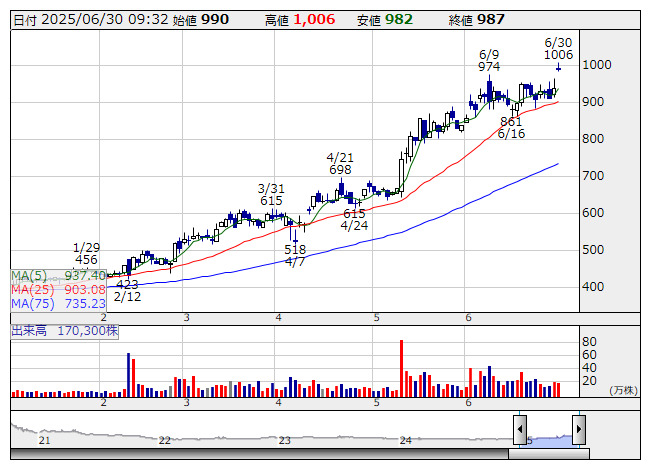Click year 24 on the overview timeline

point(405,440)
